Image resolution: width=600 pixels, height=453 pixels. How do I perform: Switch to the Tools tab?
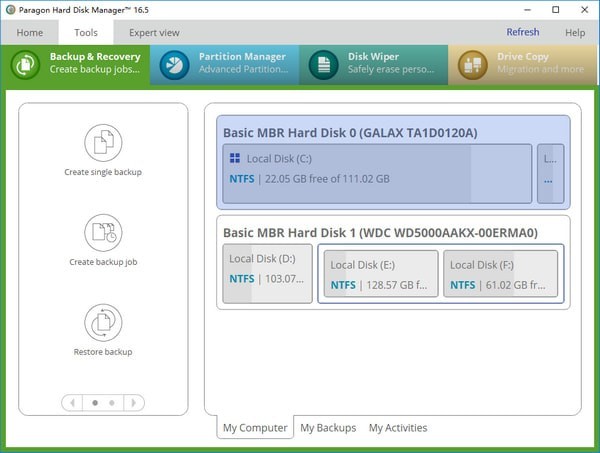(x=86, y=33)
